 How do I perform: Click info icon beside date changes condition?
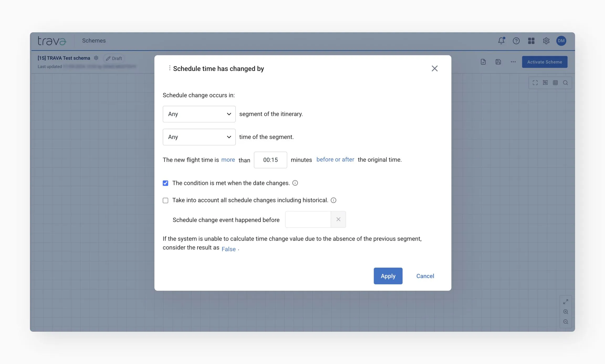click(x=295, y=183)
